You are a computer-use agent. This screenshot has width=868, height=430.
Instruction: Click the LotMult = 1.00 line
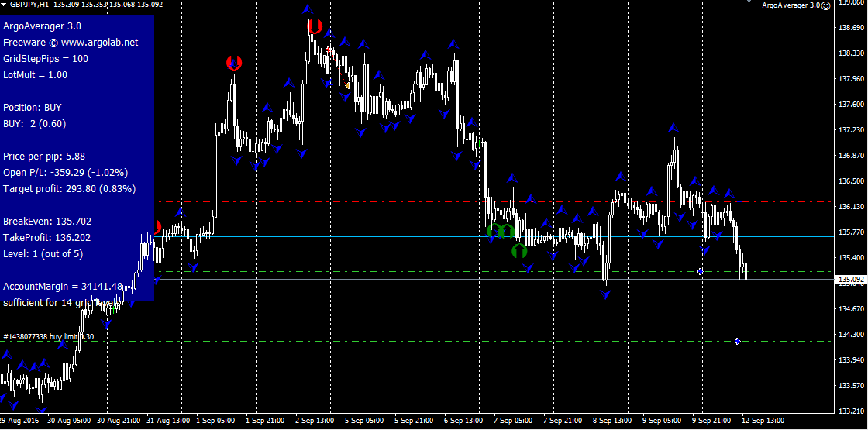(x=36, y=74)
